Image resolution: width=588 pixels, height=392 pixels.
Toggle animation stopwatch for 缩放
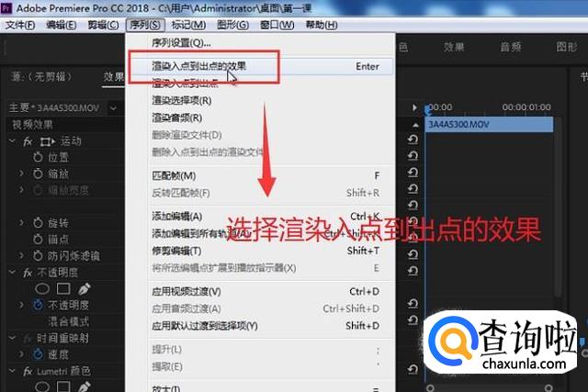pos(38,174)
